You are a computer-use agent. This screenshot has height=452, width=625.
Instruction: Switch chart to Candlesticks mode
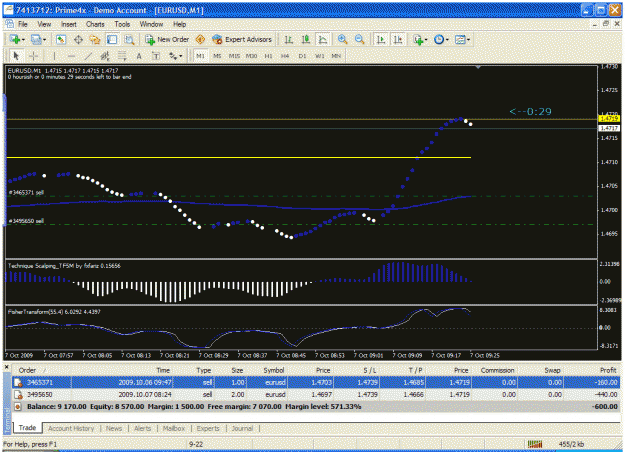(306, 39)
